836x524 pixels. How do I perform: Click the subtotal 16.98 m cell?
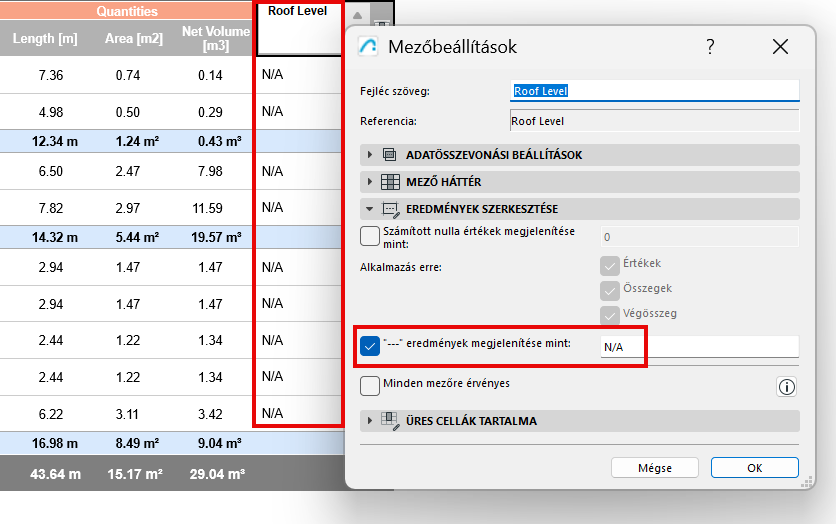pos(55,444)
